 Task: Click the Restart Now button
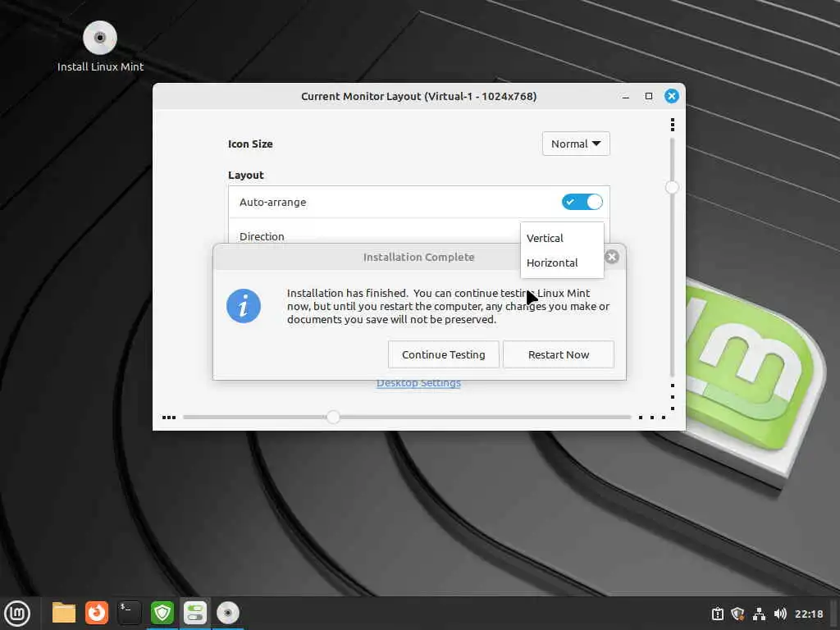558,354
